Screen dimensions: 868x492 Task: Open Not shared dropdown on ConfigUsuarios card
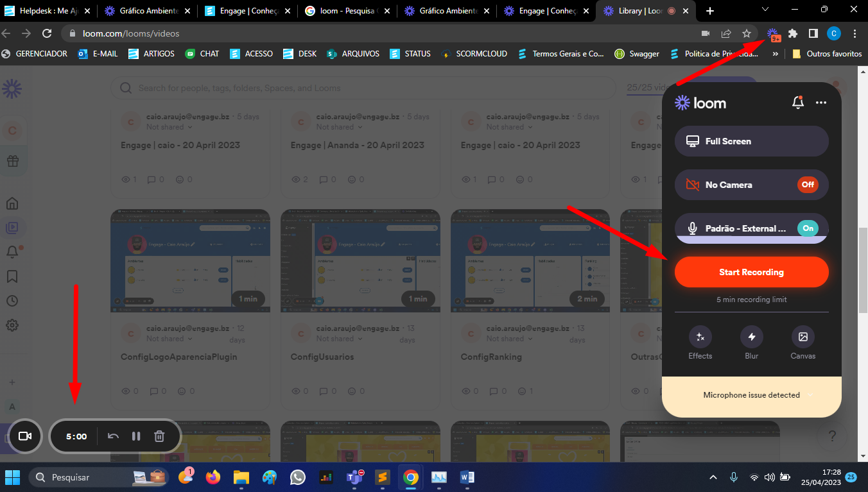(340, 339)
